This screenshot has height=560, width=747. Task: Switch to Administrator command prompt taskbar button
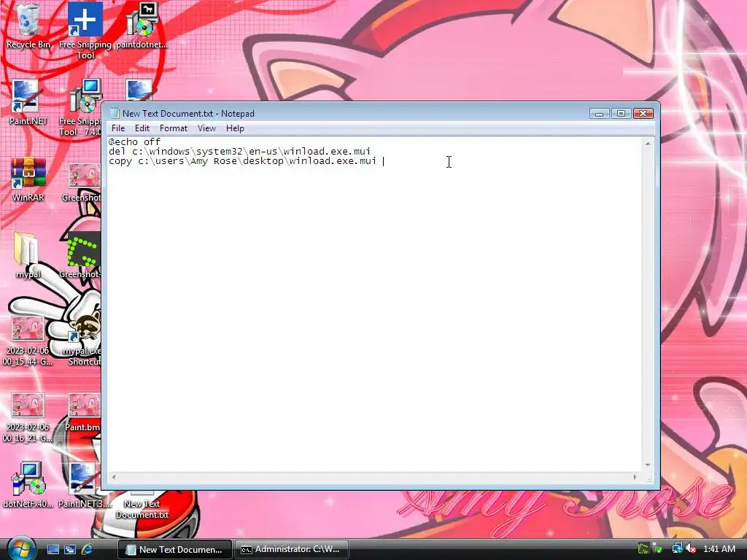[x=292, y=550]
